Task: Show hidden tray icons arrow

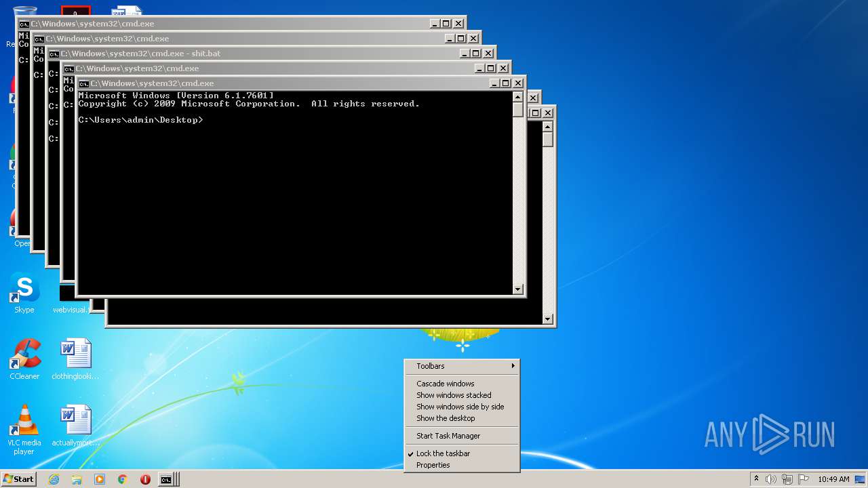Action: pos(756,479)
